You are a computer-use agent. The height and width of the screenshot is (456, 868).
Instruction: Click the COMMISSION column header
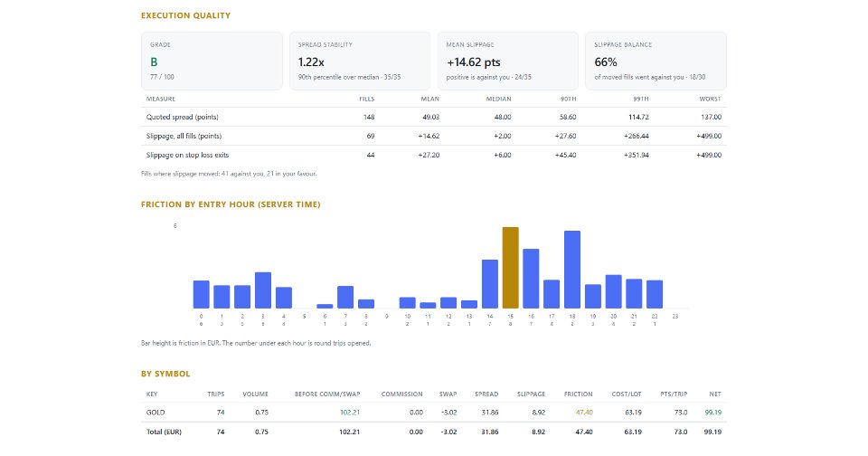pyautogui.click(x=401, y=394)
